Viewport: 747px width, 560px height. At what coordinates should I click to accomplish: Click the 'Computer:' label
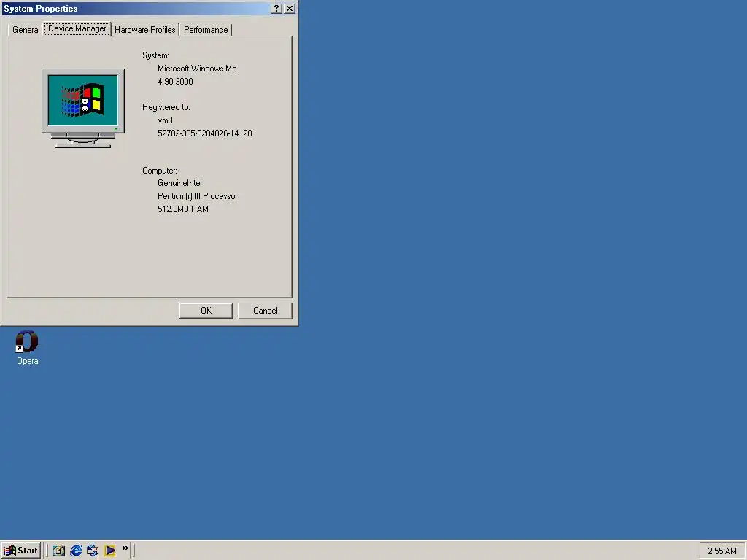click(160, 171)
